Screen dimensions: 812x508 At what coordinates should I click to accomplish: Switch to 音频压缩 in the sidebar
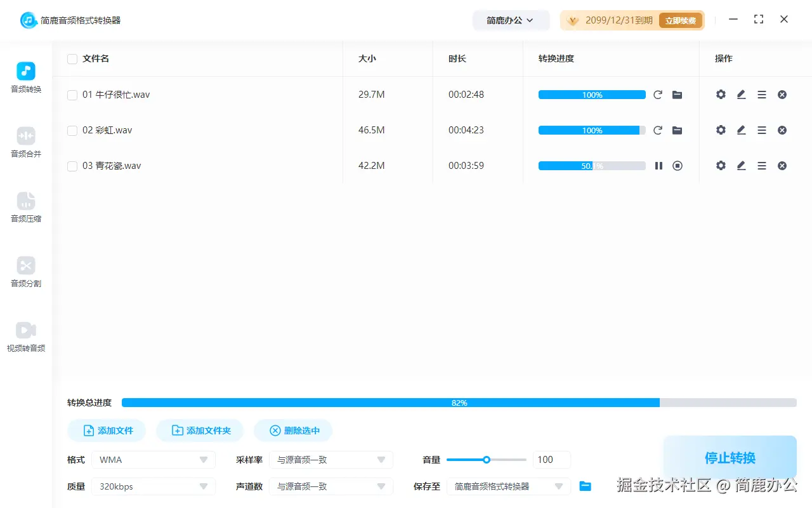[25, 208]
